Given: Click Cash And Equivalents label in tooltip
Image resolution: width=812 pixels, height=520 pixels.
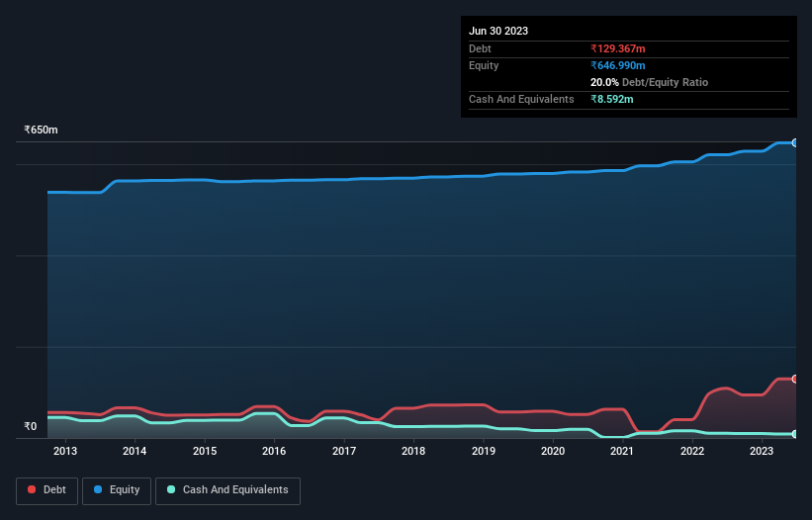Looking at the screenshot, I should 521,99.
